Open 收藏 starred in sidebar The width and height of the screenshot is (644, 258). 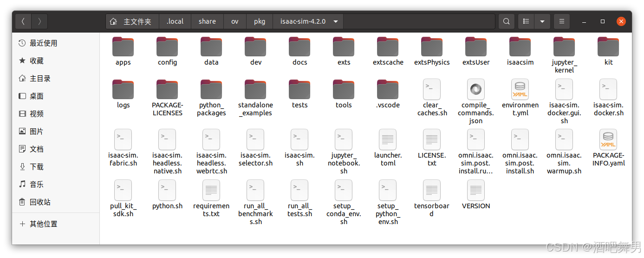[x=56, y=61]
